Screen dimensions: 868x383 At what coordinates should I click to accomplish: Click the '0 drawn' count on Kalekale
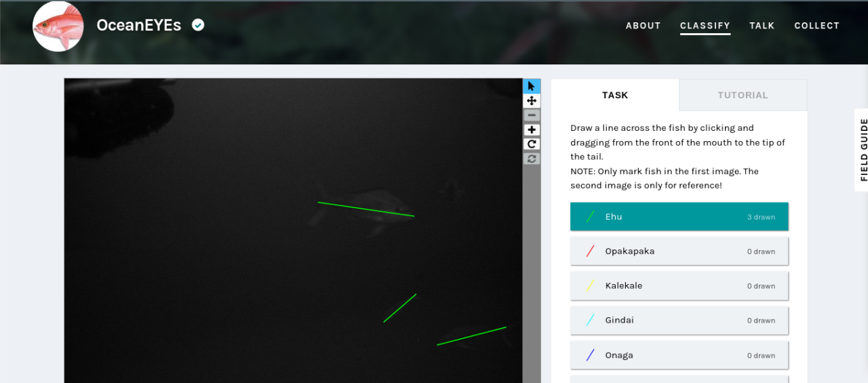point(761,287)
